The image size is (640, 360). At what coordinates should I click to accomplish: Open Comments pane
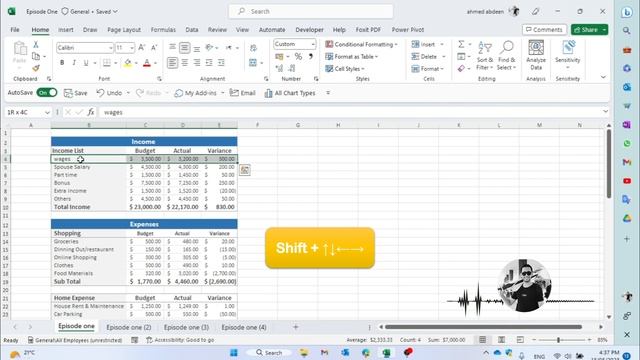coord(544,29)
